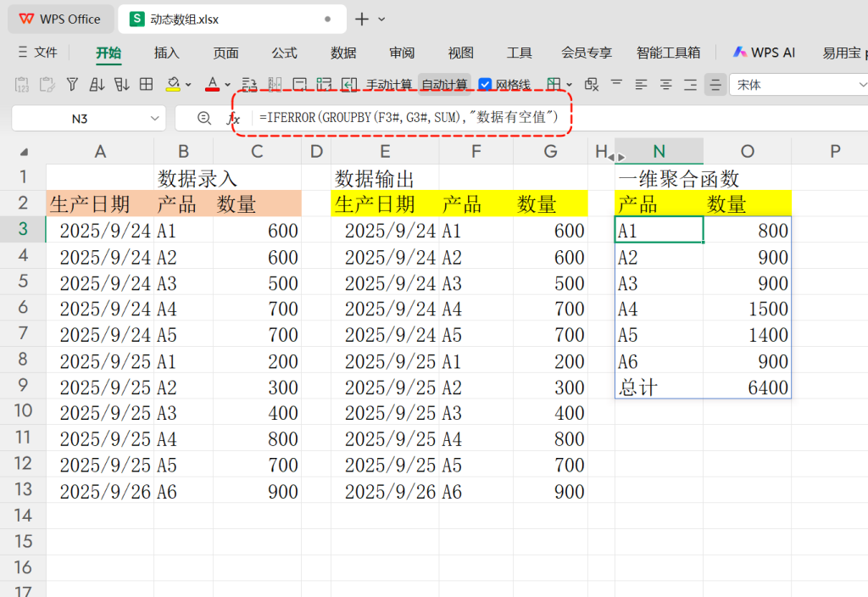The width and height of the screenshot is (868, 597).
Task: Open the 视图 view tab
Action: pos(460,53)
